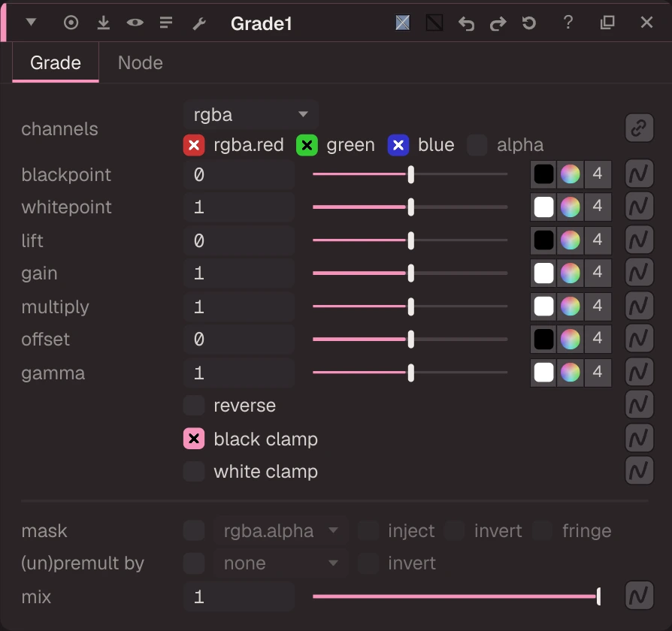
Task: Enable the mask checkbox
Action: click(x=194, y=531)
